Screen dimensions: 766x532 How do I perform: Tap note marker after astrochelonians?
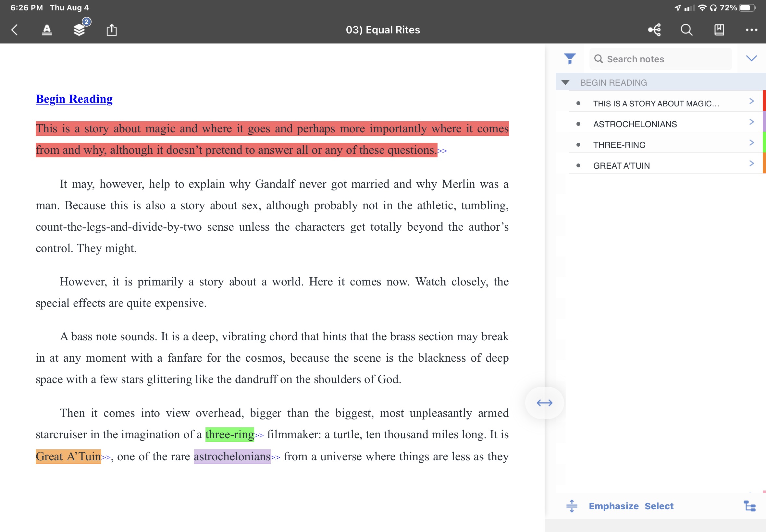pos(276,458)
